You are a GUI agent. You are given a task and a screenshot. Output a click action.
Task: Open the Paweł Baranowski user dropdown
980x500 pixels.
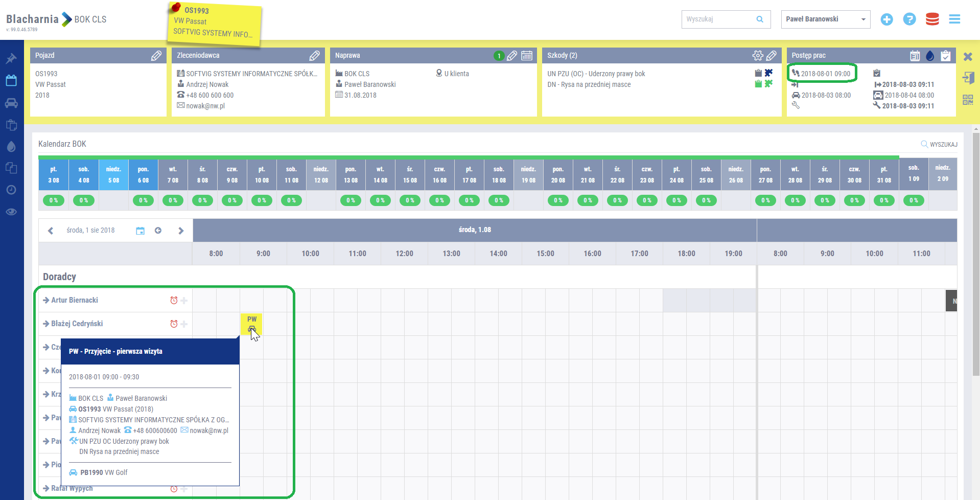tap(825, 19)
